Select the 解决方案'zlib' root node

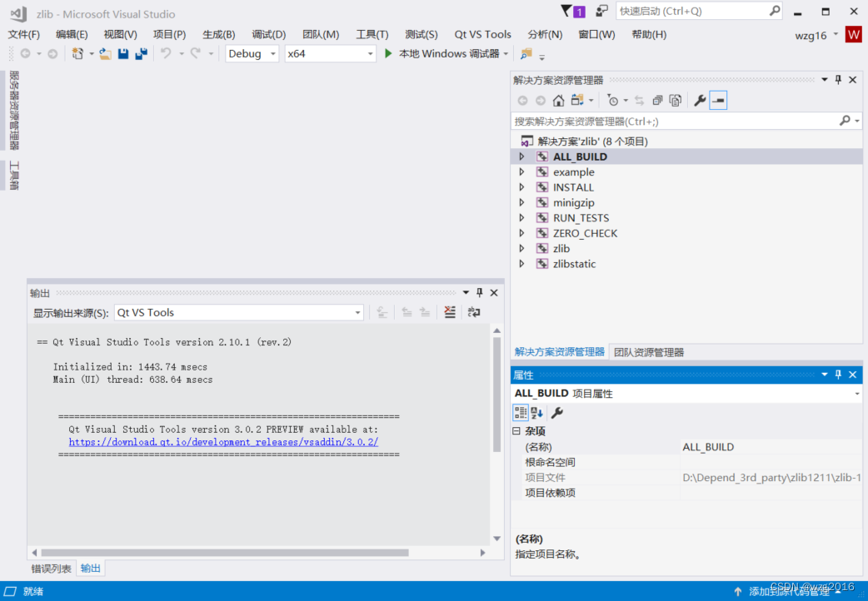[592, 142]
